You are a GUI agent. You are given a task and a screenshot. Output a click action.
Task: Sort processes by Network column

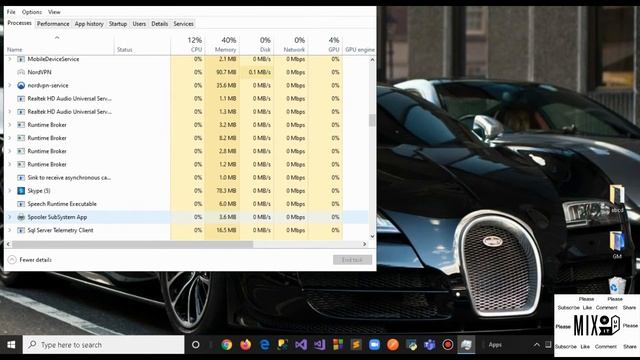point(291,44)
